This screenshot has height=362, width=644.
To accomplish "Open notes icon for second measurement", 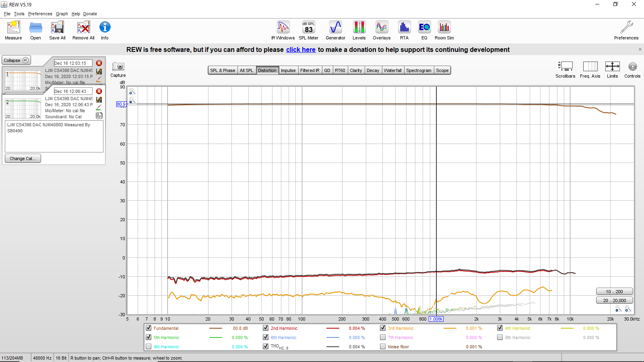I will tap(99, 115).
